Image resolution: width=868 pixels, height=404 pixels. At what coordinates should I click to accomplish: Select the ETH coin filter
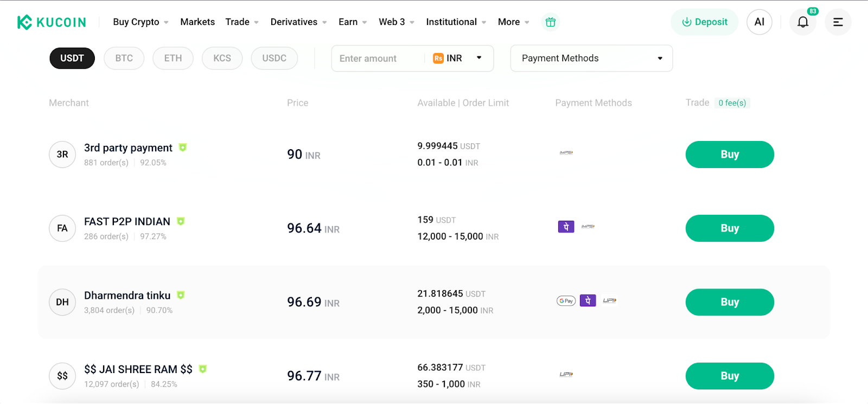coord(173,59)
